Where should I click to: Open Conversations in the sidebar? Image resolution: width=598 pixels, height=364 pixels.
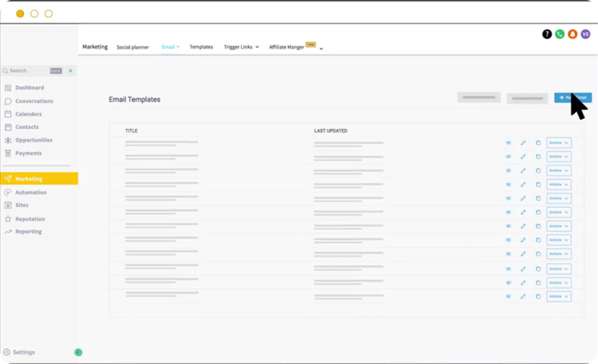pos(34,101)
